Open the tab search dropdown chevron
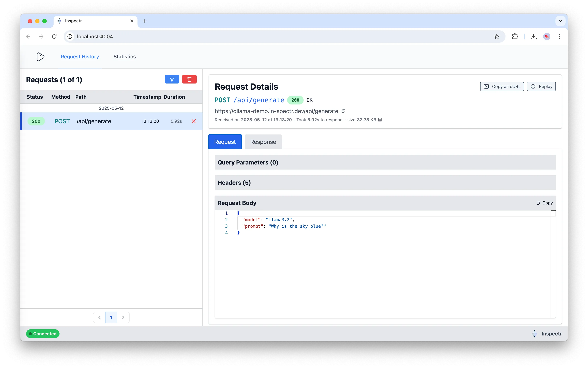 point(560,21)
